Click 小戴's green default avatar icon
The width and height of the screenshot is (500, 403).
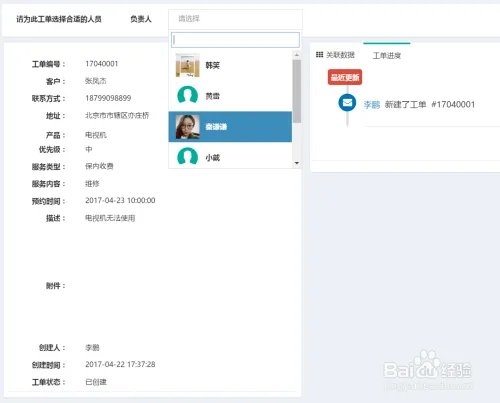click(x=188, y=156)
